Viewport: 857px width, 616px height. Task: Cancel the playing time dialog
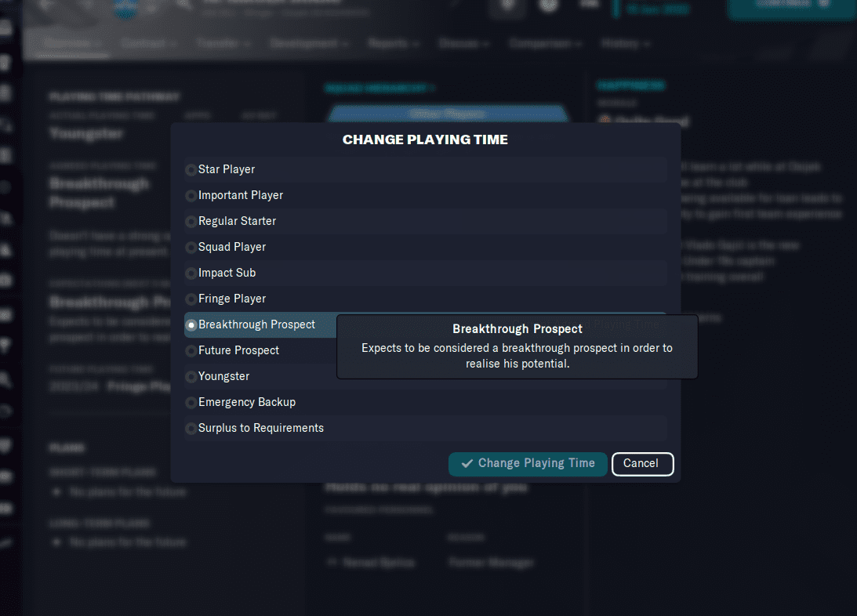pos(642,464)
